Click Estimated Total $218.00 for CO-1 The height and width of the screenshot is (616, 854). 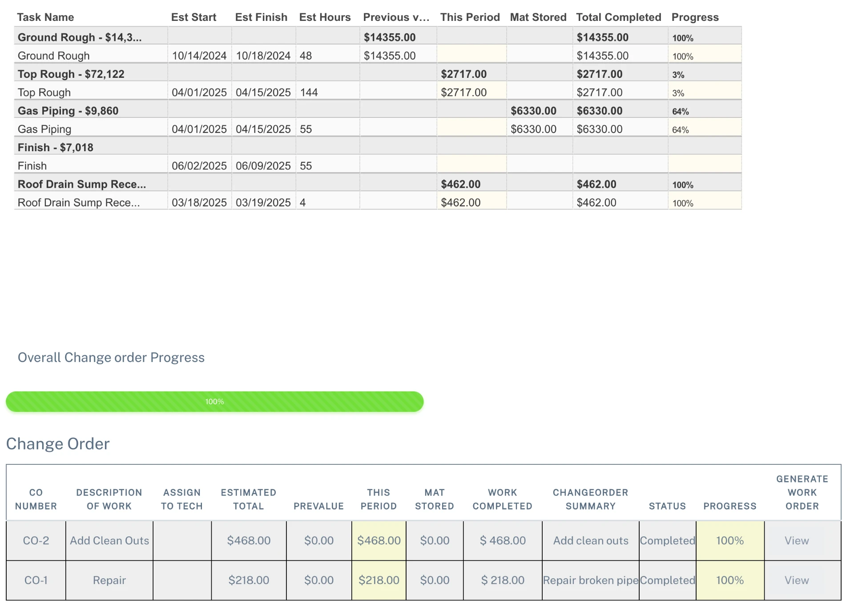point(249,580)
